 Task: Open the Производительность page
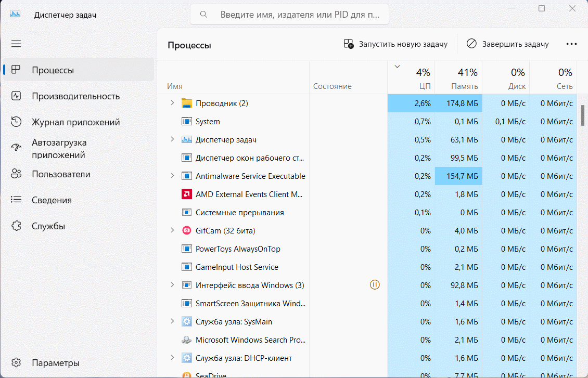coord(79,96)
